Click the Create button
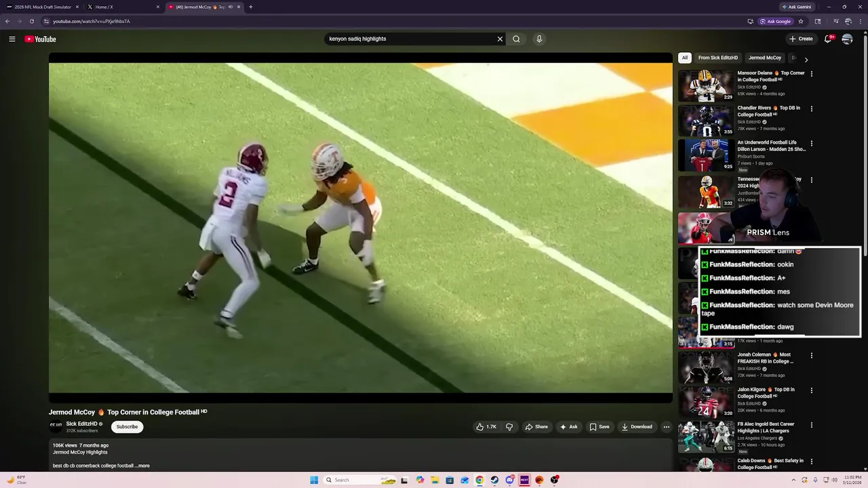This screenshot has height=488, width=868. tap(801, 39)
